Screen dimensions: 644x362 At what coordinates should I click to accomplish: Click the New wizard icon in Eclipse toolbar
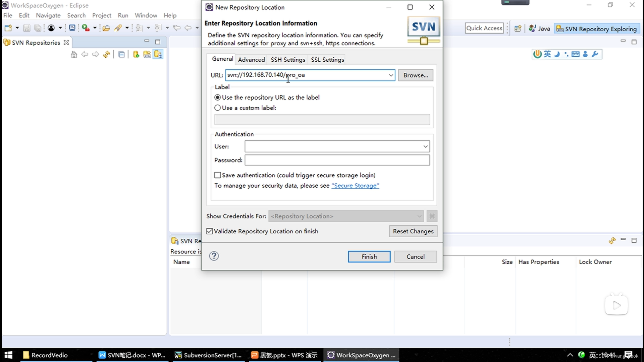click(8, 28)
